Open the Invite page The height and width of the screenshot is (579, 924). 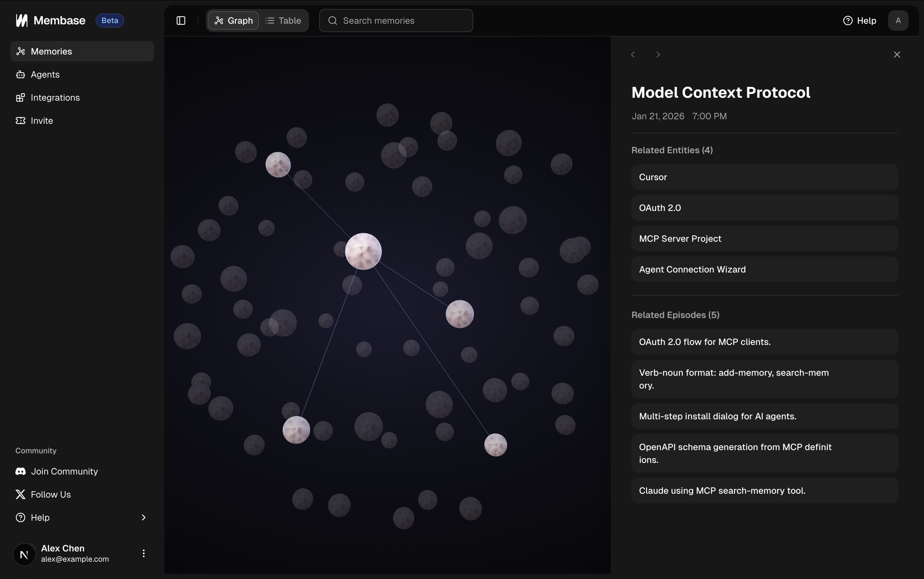pos(42,120)
